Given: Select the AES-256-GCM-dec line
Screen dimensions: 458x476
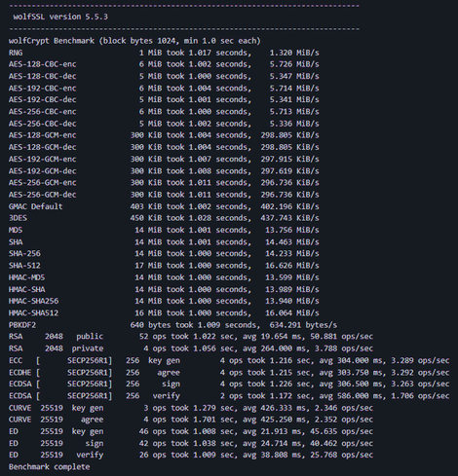Looking at the screenshot, I should coord(164,195).
